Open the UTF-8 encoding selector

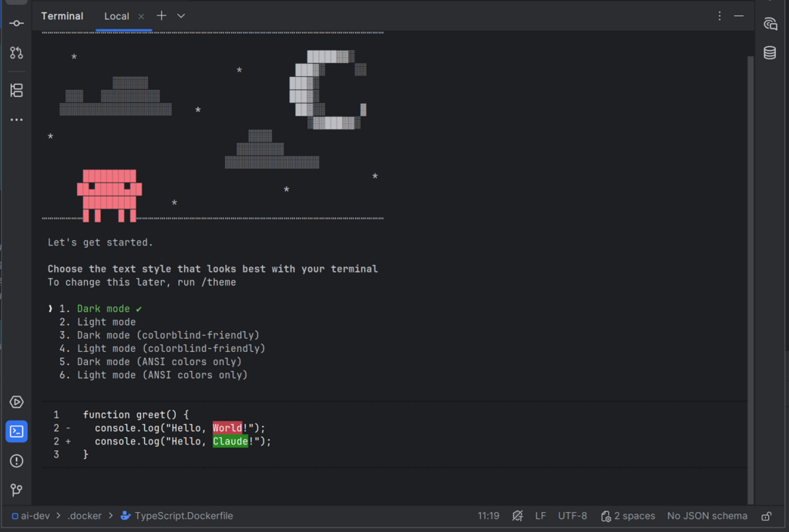(572, 516)
